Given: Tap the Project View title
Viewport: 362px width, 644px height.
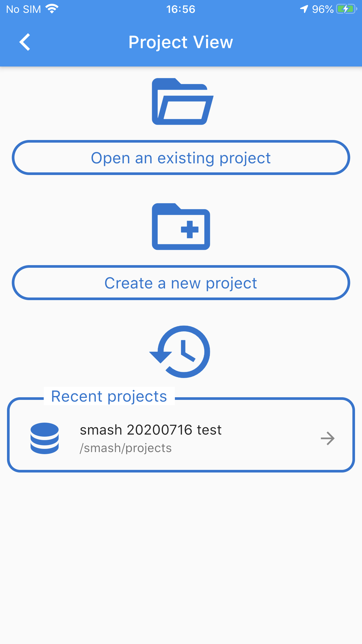Looking at the screenshot, I should click(x=181, y=42).
